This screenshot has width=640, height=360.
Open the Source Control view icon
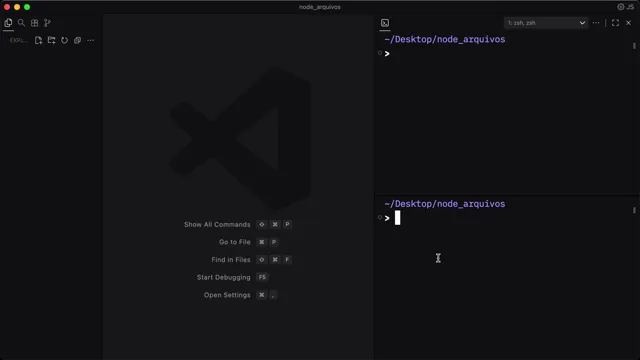(47, 23)
